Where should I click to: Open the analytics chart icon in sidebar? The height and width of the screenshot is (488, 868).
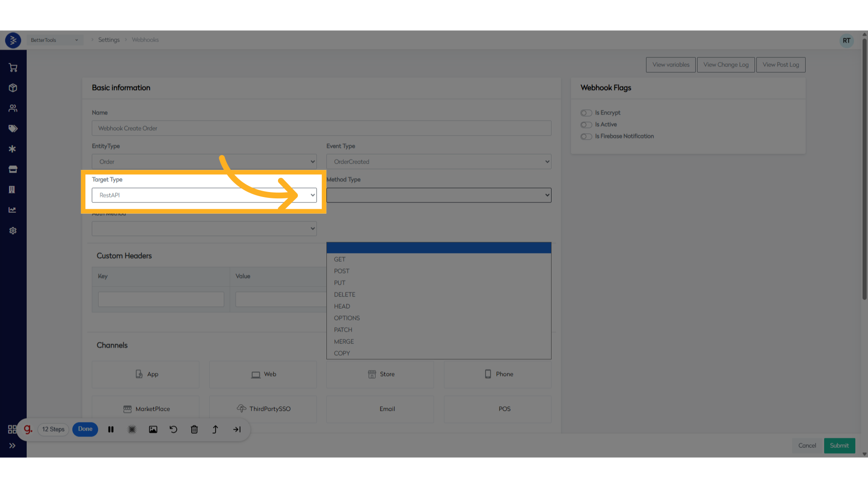click(12, 210)
